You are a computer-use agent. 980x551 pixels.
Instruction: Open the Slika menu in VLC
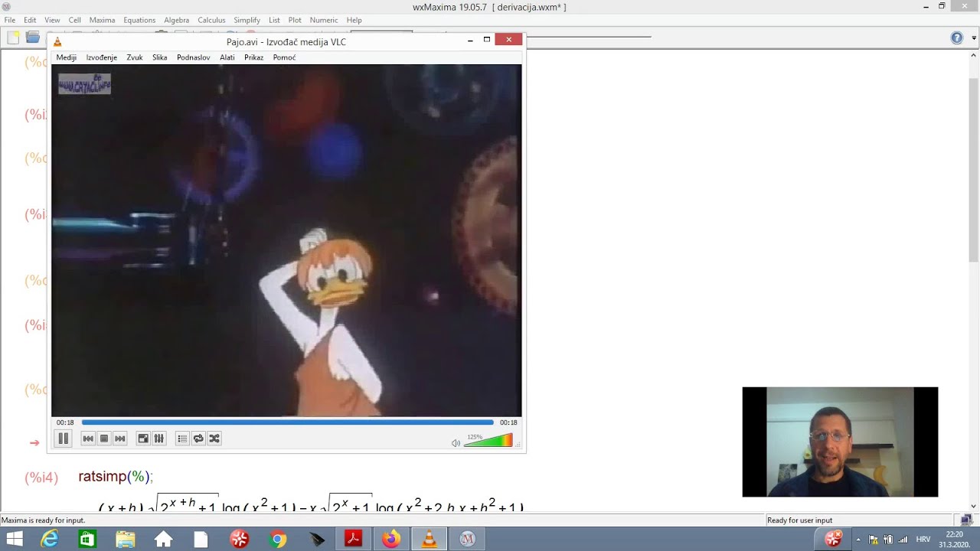point(160,57)
